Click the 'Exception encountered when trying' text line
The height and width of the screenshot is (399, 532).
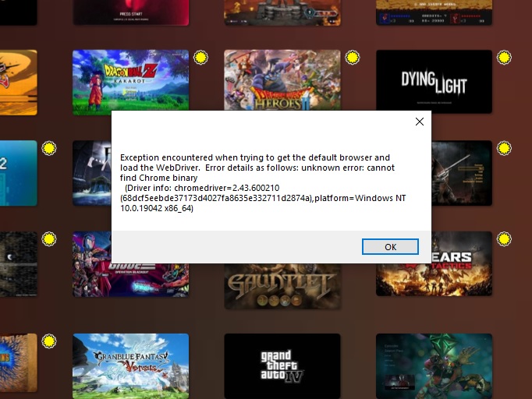255,157
